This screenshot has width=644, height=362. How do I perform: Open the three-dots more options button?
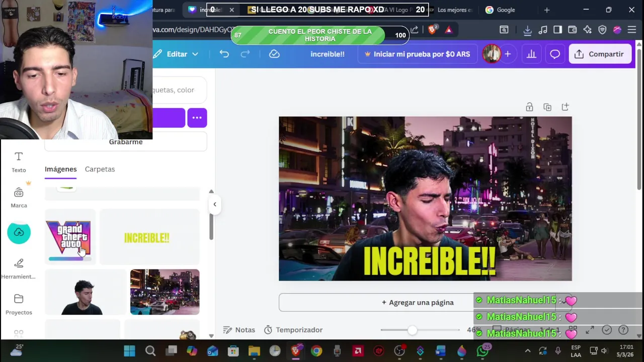[197, 118]
